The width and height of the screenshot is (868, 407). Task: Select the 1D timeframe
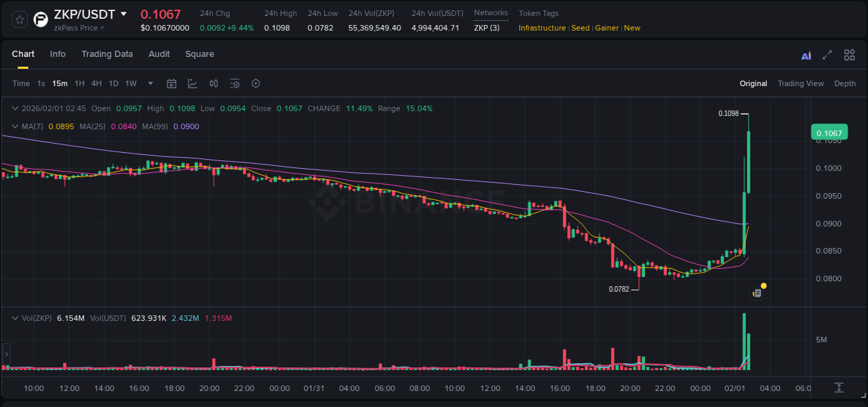pos(113,83)
